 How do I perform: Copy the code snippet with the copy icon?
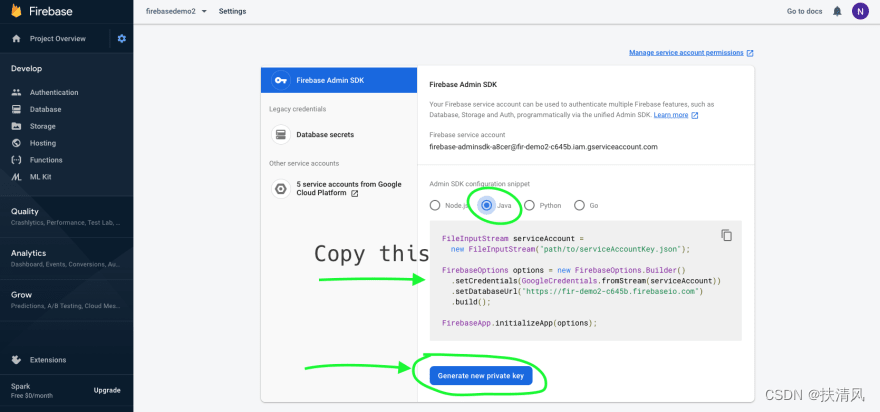pyautogui.click(x=726, y=235)
